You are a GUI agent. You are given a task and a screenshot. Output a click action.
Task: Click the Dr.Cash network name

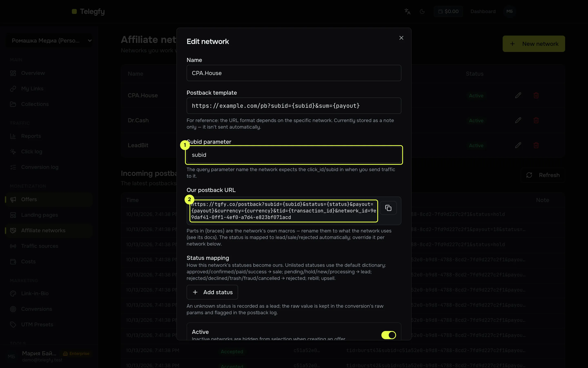coord(138,120)
